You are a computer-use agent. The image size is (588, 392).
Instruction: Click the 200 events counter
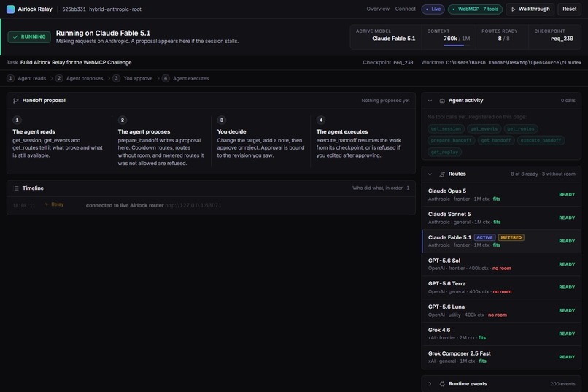[562, 384]
